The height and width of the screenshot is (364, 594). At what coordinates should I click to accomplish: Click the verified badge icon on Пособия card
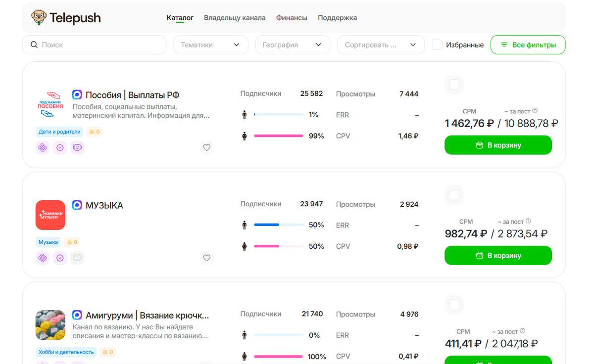60,147
